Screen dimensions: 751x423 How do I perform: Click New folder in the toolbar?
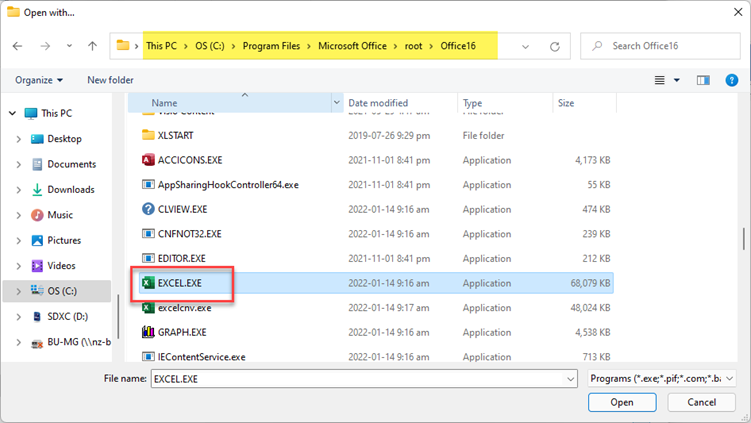point(110,80)
